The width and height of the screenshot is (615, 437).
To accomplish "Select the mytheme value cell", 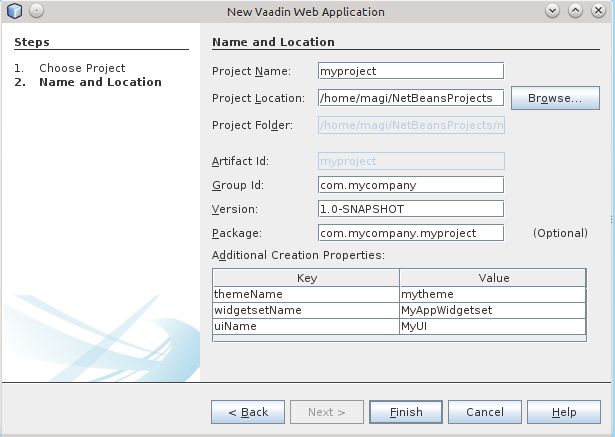I will tap(493, 294).
